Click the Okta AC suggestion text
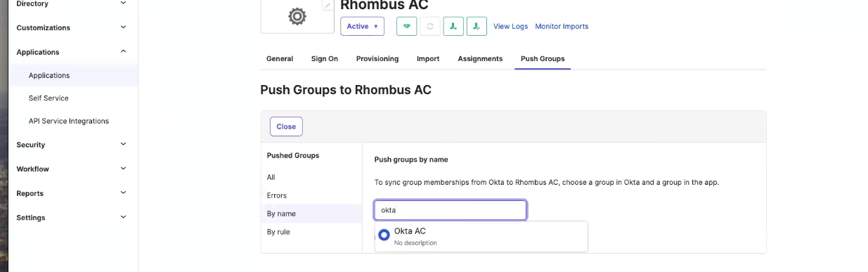 pyautogui.click(x=410, y=231)
